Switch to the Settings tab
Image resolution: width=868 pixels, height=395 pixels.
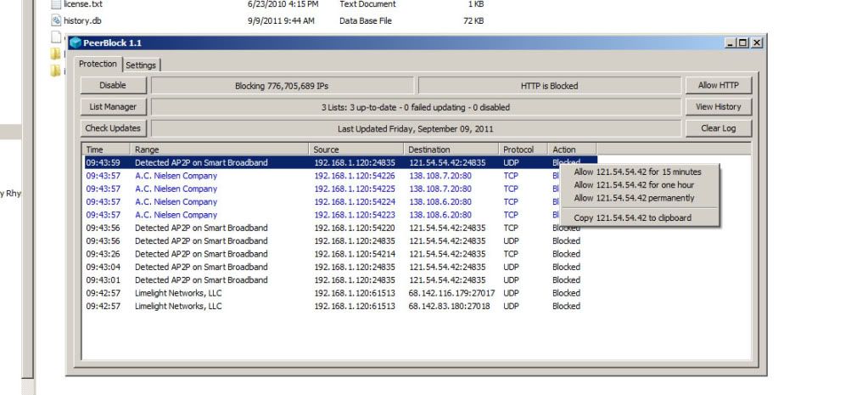click(141, 65)
